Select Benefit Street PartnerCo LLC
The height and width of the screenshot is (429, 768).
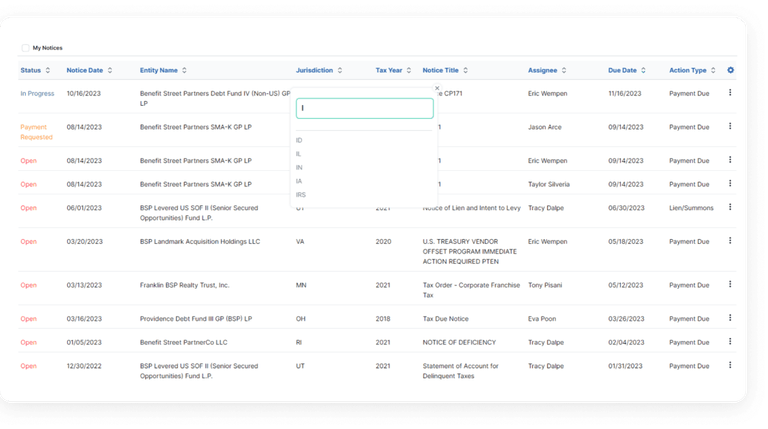(183, 343)
